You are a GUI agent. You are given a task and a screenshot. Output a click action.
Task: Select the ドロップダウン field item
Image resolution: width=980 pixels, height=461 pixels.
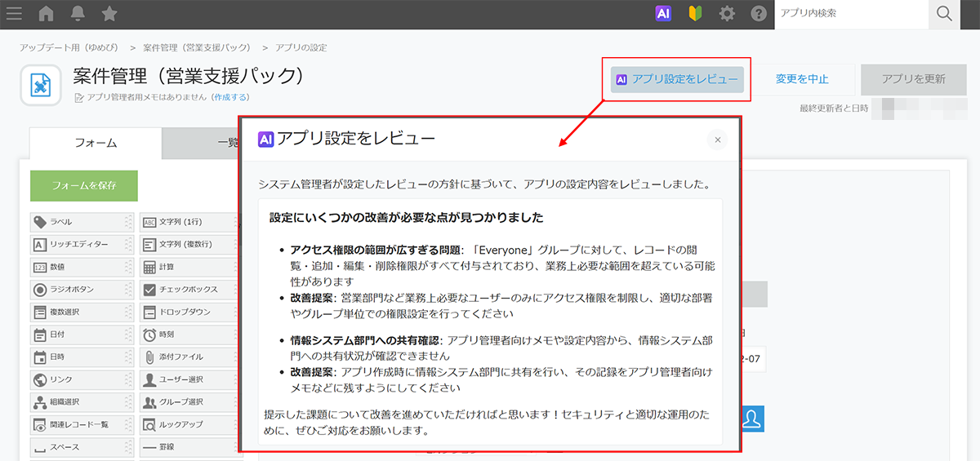186,313
